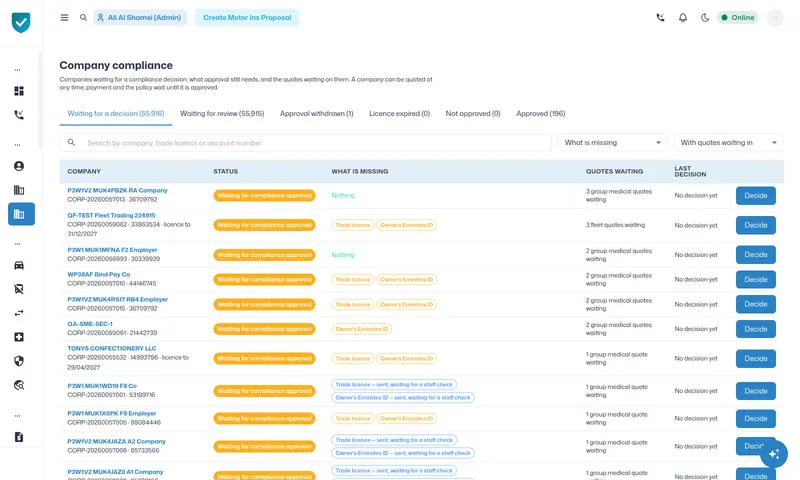Click Decide for WP38AF Bind Pay Co

[x=756, y=280]
